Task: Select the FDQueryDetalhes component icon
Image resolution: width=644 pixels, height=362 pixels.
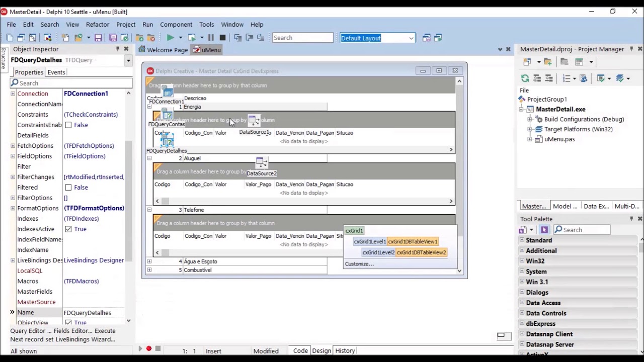Action: [x=167, y=141]
